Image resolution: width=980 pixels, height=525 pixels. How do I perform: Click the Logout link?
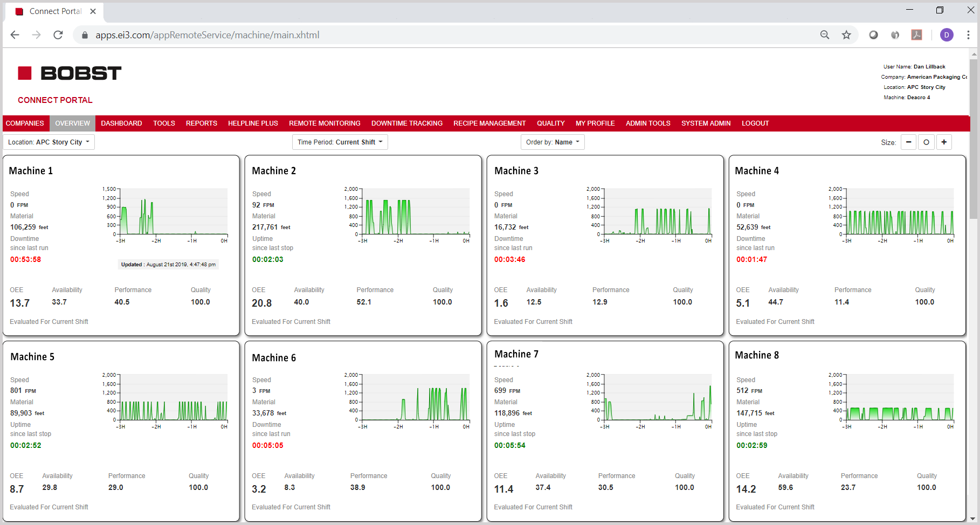pyautogui.click(x=755, y=123)
